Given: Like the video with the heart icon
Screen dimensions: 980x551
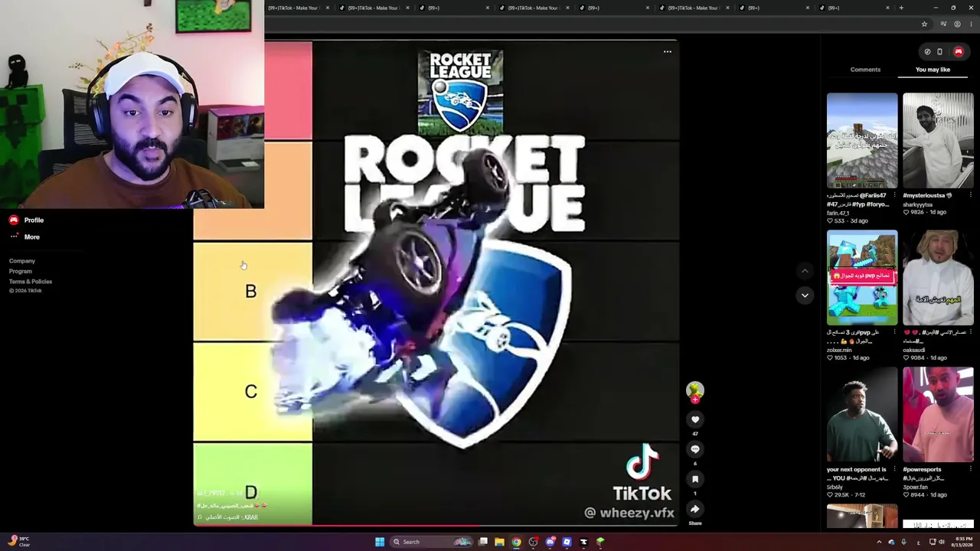Looking at the screenshot, I should [x=695, y=419].
